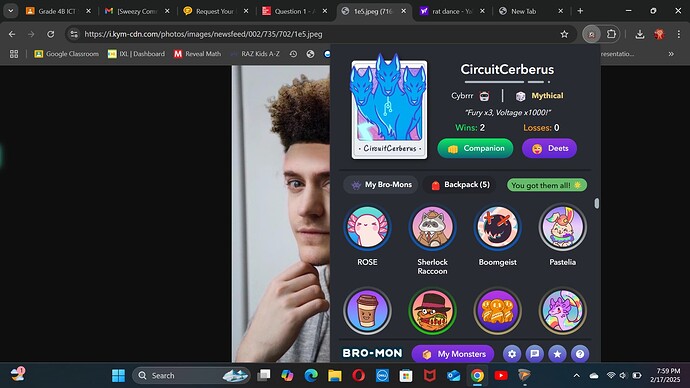This screenshot has width=690, height=388.
Task: Click the Chrome profile avatar icon
Action: pos(659,34)
